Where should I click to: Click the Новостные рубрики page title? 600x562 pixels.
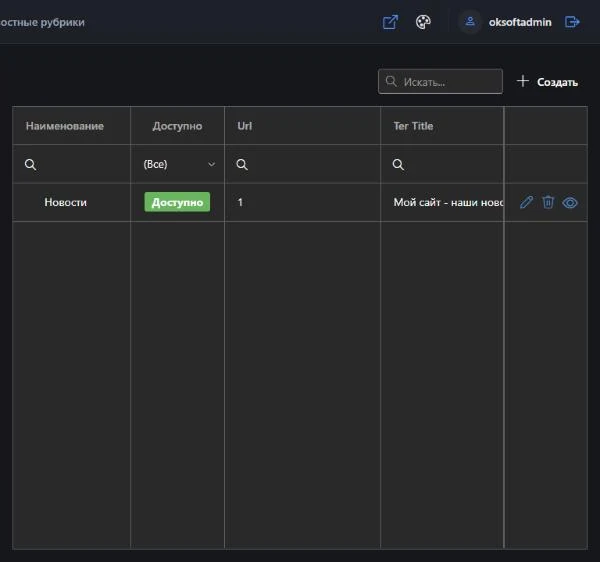[42, 22]
